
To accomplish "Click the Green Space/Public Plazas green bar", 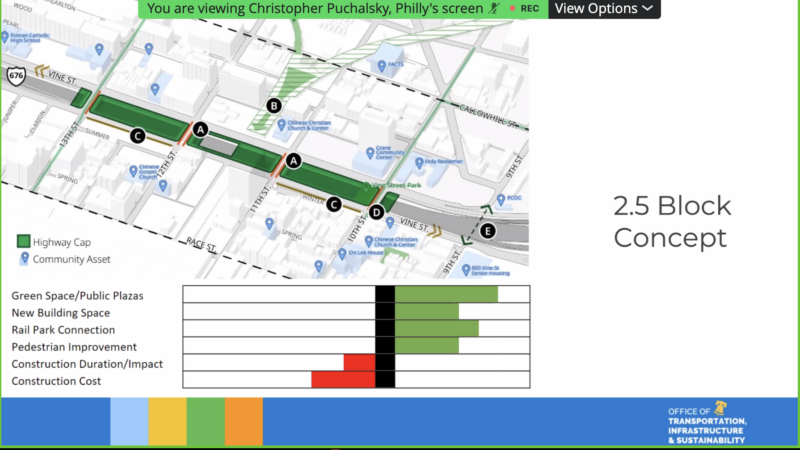I will 446,294.
